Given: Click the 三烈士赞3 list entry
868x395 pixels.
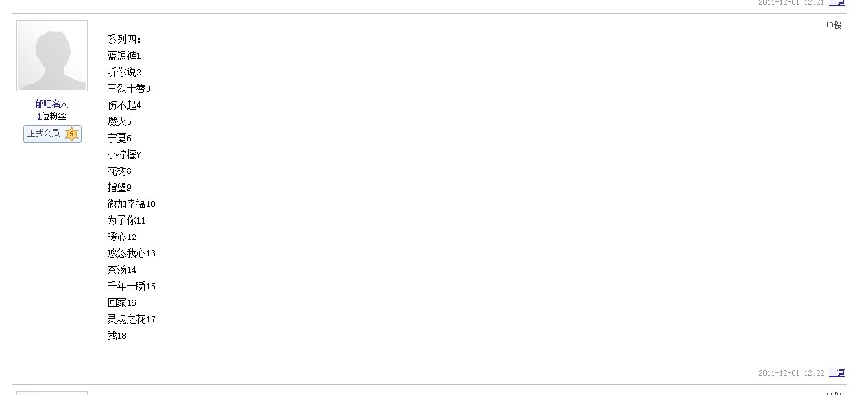Looking at the screenshot, I should (x=129, y=88).
